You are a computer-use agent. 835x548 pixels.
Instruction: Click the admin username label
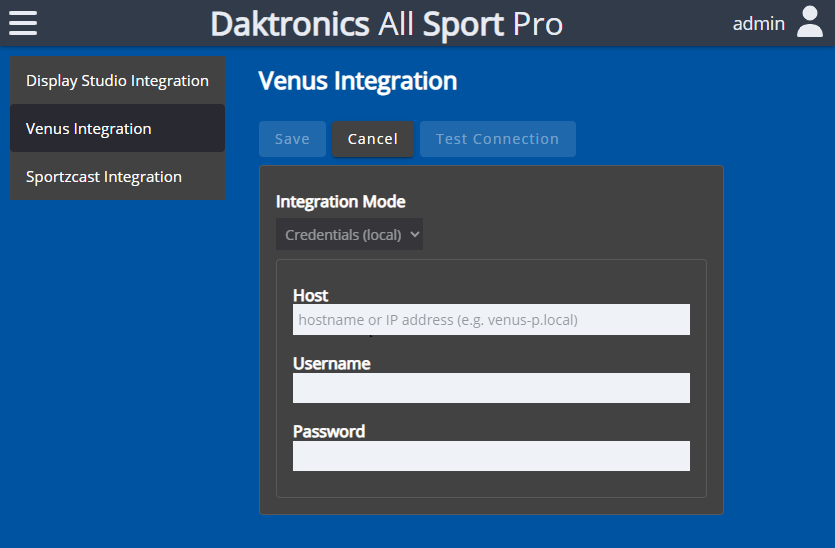tap(758, 24)
